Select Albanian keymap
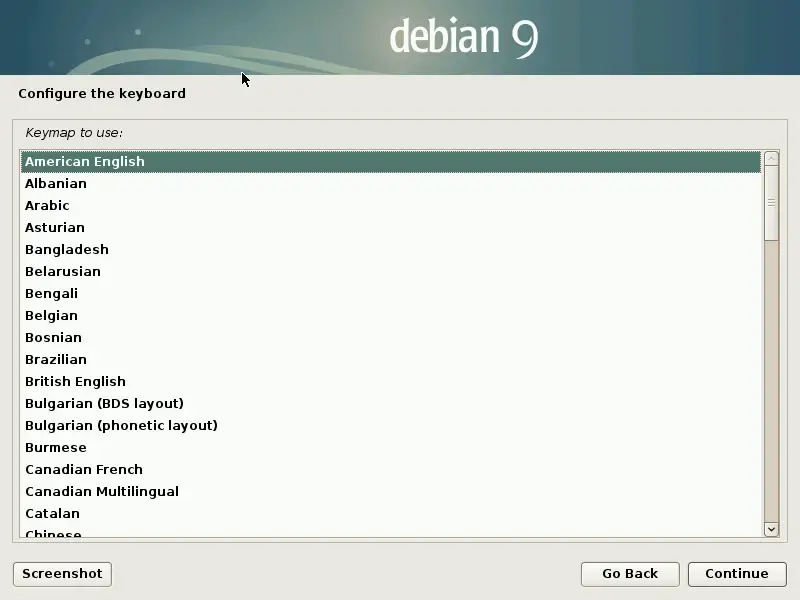 point(56,184)
